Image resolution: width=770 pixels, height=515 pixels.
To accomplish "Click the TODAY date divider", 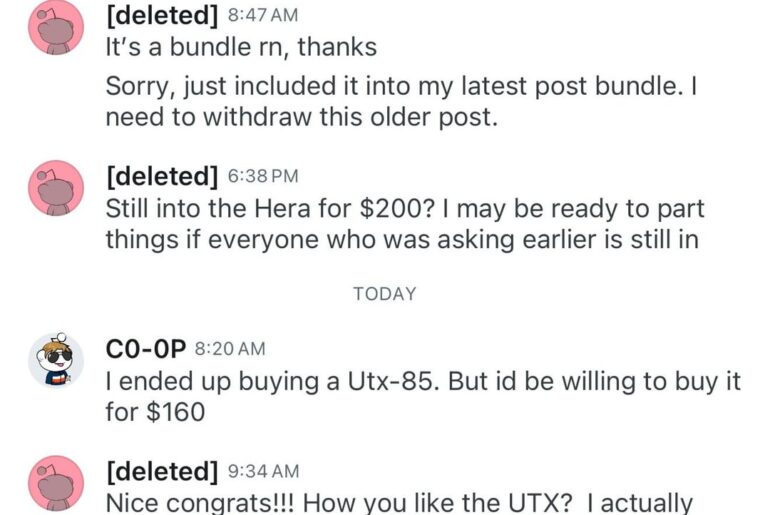I will tap(385, 294).
